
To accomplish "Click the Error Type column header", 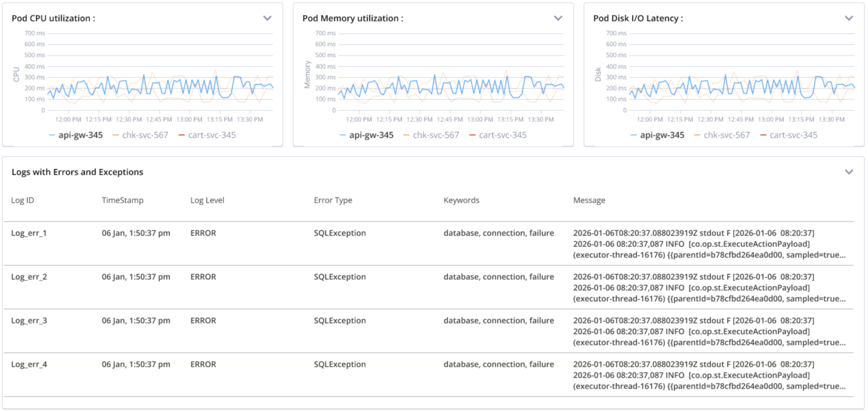I will [x=333, y=200].
